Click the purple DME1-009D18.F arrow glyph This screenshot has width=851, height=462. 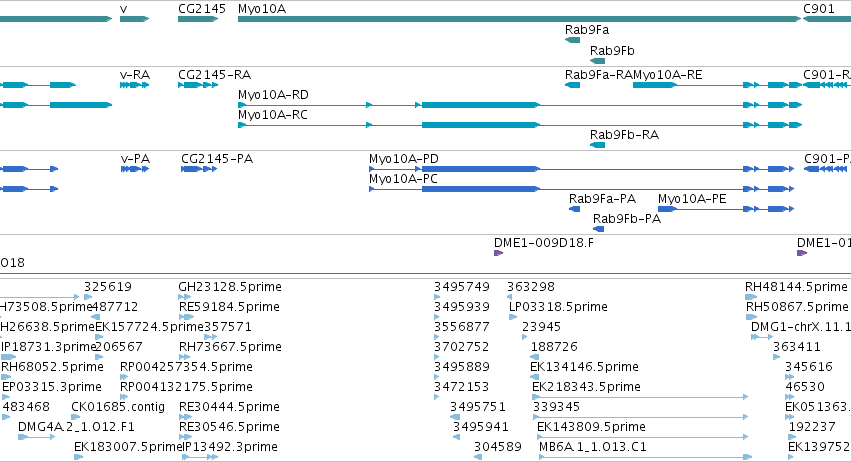498,253
